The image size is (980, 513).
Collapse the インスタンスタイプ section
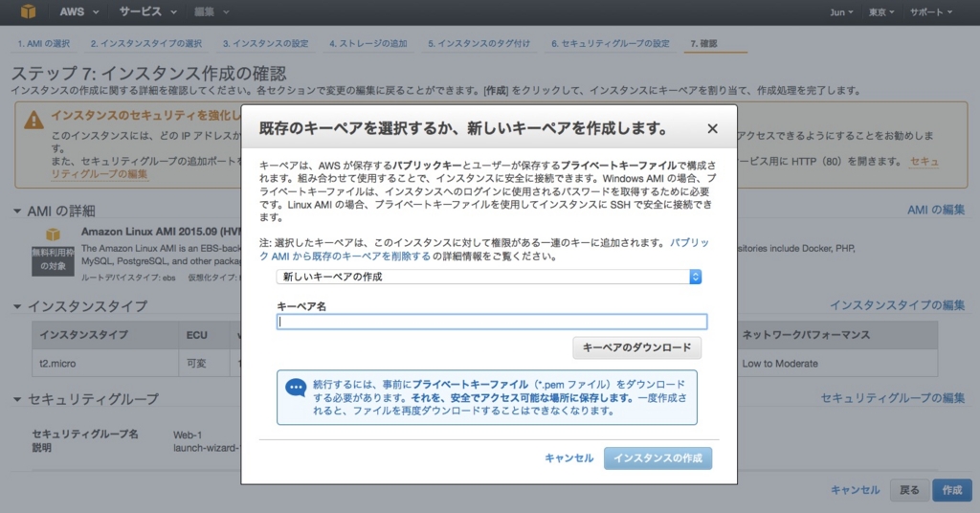tap(17, 306)
